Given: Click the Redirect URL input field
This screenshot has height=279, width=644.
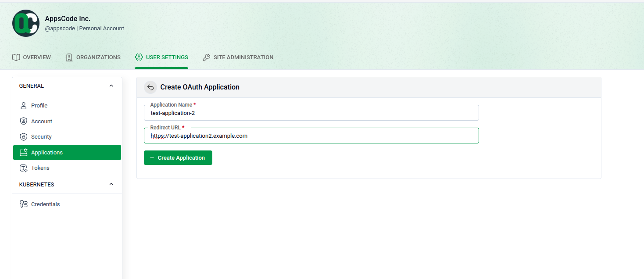Looking at the screenshot, I should point(311,136).
